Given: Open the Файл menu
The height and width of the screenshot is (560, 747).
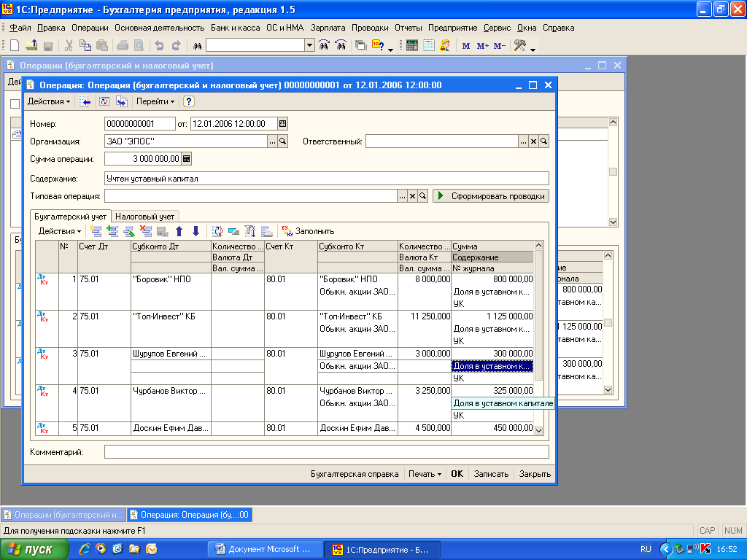Looking at the screenshot, I should [20, 28].
